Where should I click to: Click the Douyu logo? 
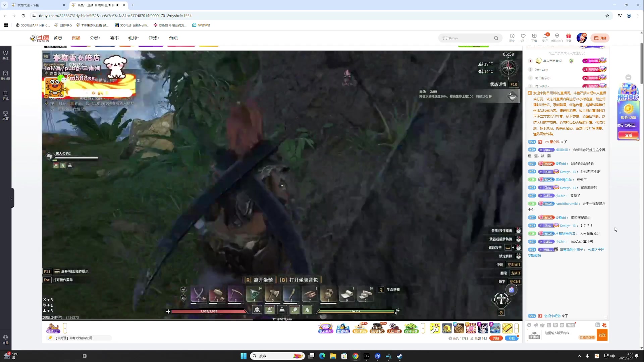pyautogui.click(x=40, y=38)
